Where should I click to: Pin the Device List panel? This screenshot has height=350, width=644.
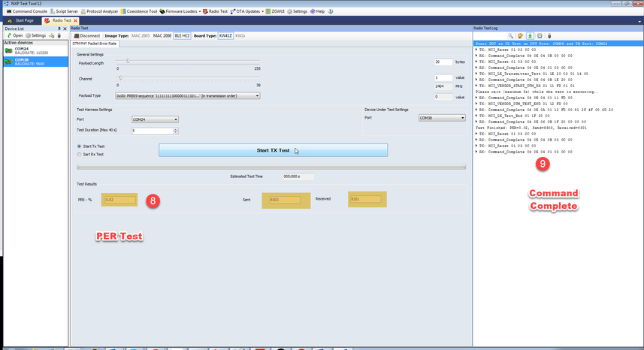click(59, 29)
